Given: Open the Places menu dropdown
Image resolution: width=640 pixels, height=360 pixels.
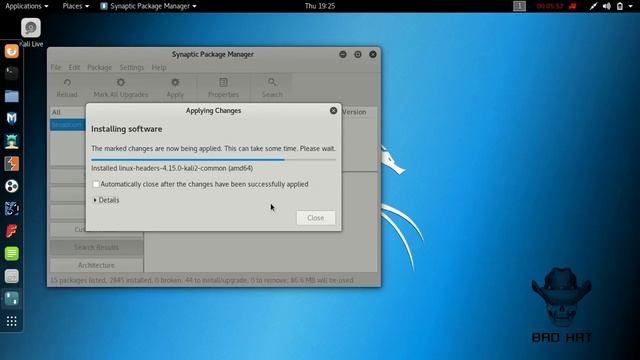Looking at the screenshot, I should 76,6.
